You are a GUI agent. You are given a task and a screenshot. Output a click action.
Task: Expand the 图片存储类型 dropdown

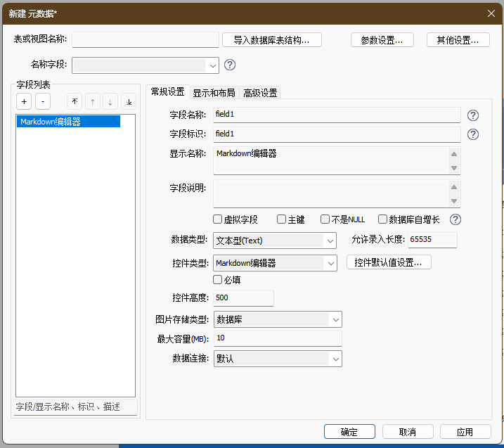[335, 319]
